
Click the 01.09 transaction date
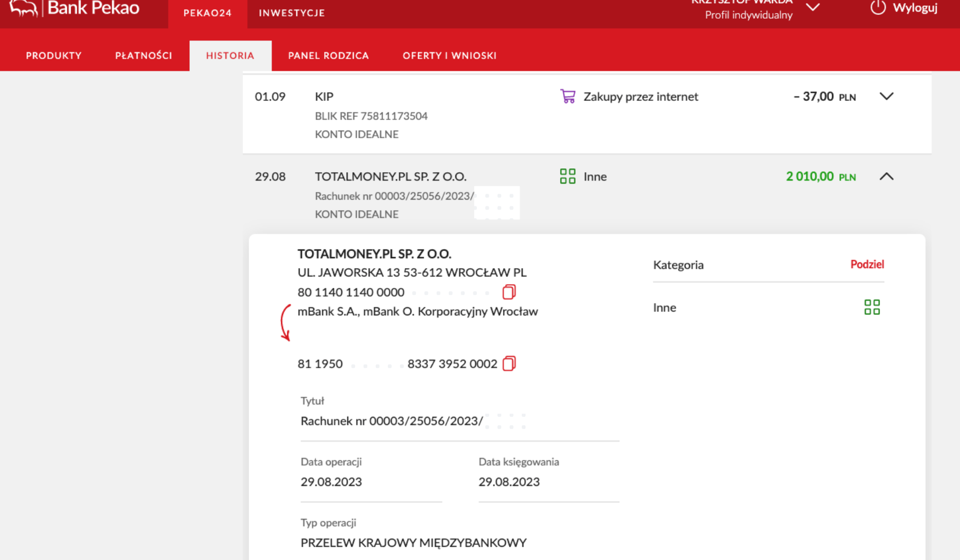(270, 97)
